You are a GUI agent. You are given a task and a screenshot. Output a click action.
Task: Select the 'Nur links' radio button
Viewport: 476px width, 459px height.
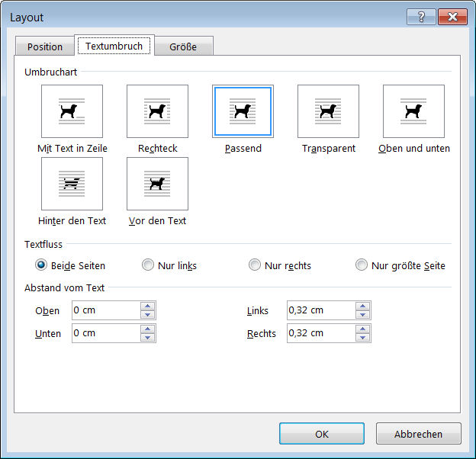tap(148, 265)
